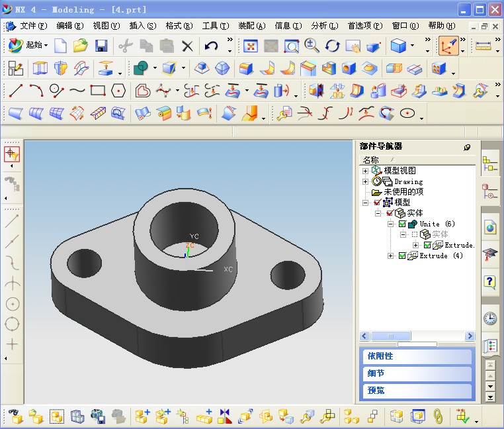Expand the 细节 panel
The image size is (504, 429).
(417, 373)
